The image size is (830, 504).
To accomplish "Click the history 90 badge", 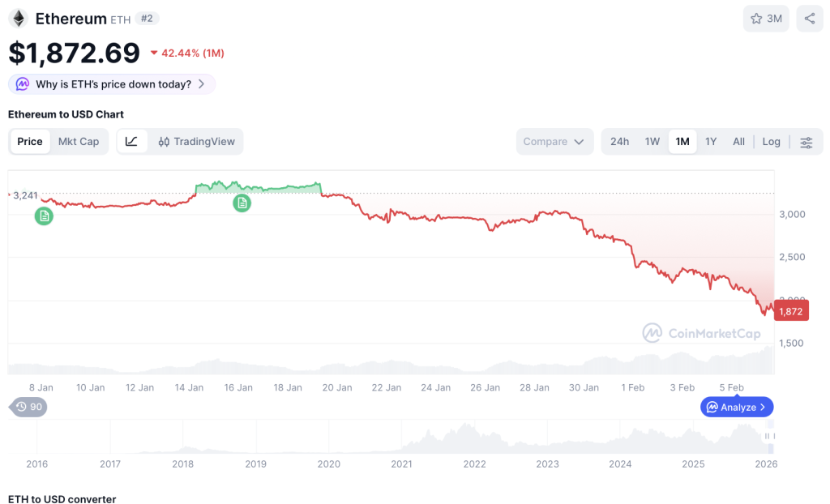I will coord(28,407).
